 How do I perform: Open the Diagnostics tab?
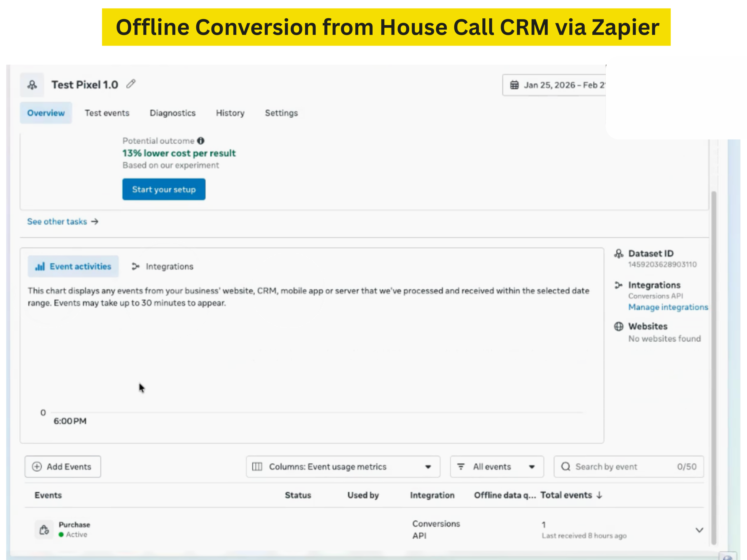tap(172, 113)
